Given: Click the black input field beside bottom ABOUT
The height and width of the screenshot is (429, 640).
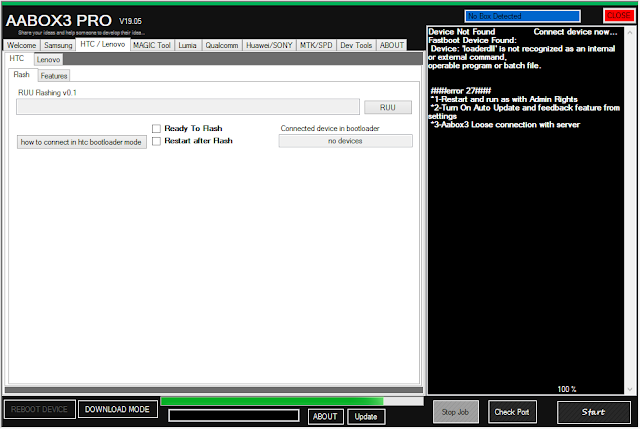Looking at the screenshot, I should coord(234,416).
